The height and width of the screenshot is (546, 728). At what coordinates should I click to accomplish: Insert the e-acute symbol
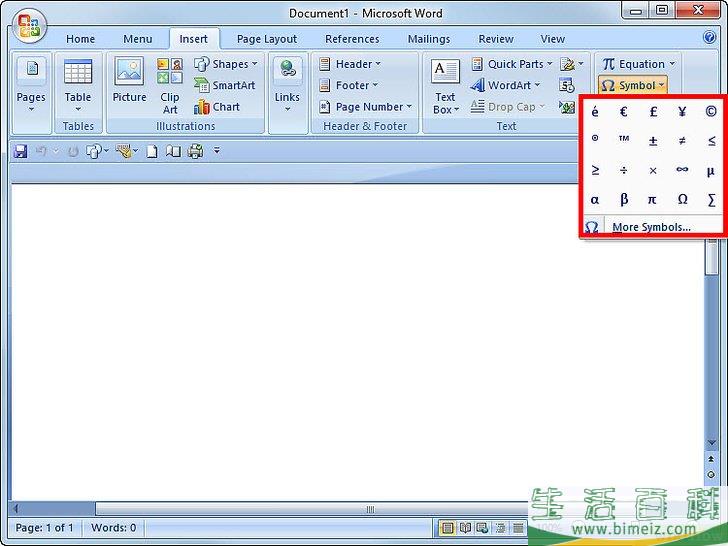tap(595, 112)
